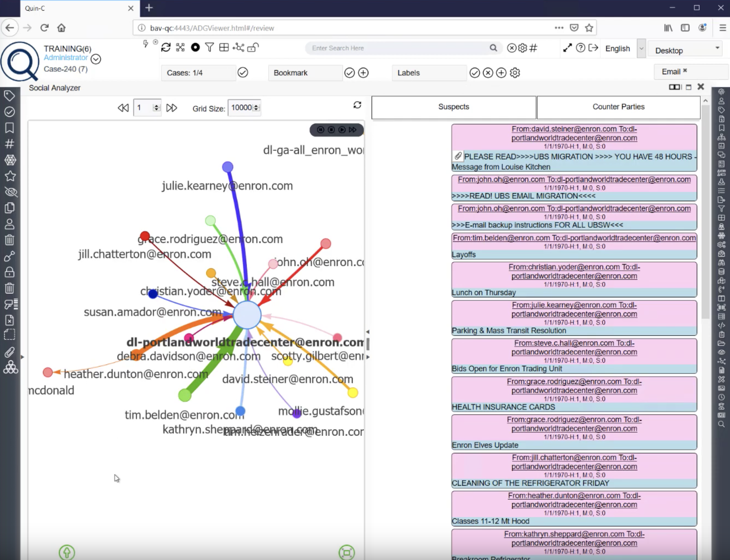
Task: Toggle the lock icon in top toolbar
Action: [253, 47]
